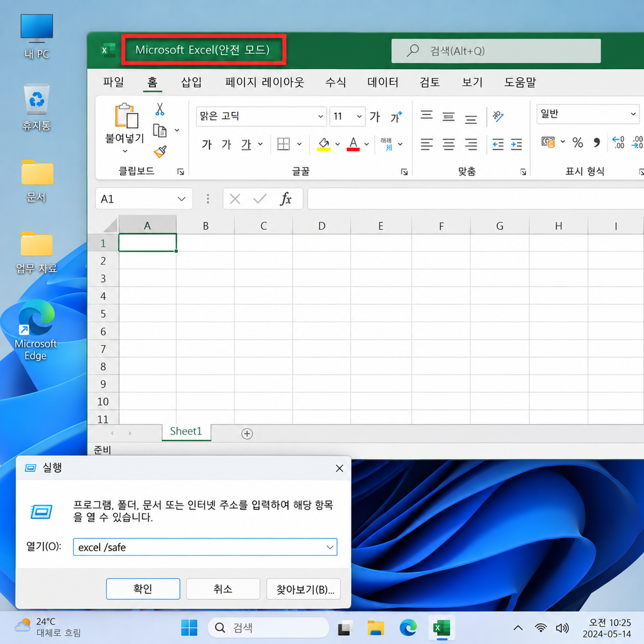
Task: Open the number format dropdown 일반
Action: pos(588,114)
